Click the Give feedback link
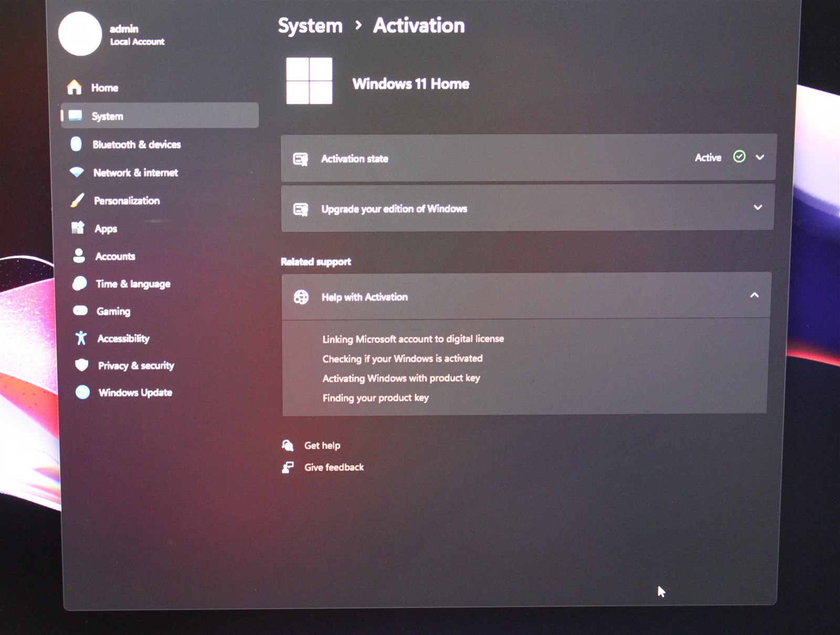The image size is (840, 635). pyautogui.click(x=334, y=467)
